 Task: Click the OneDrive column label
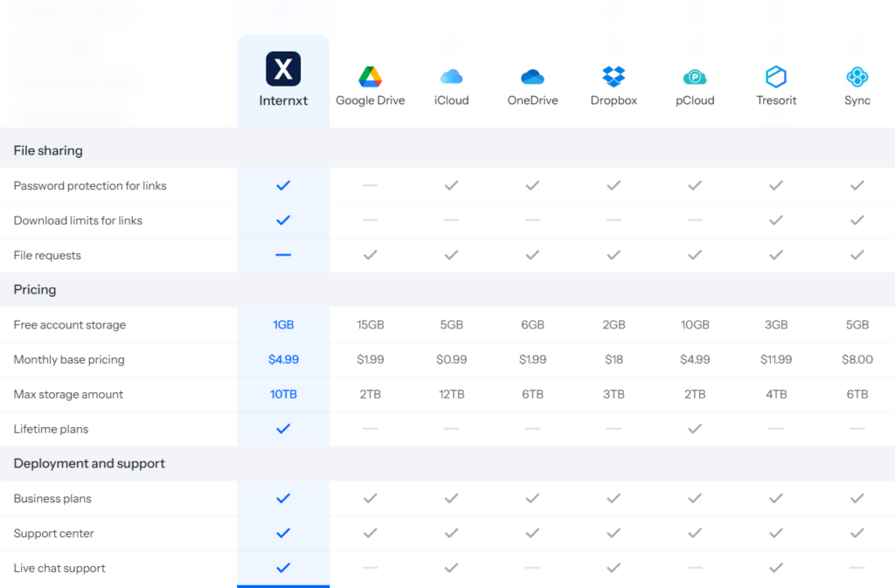click(532, 100)
